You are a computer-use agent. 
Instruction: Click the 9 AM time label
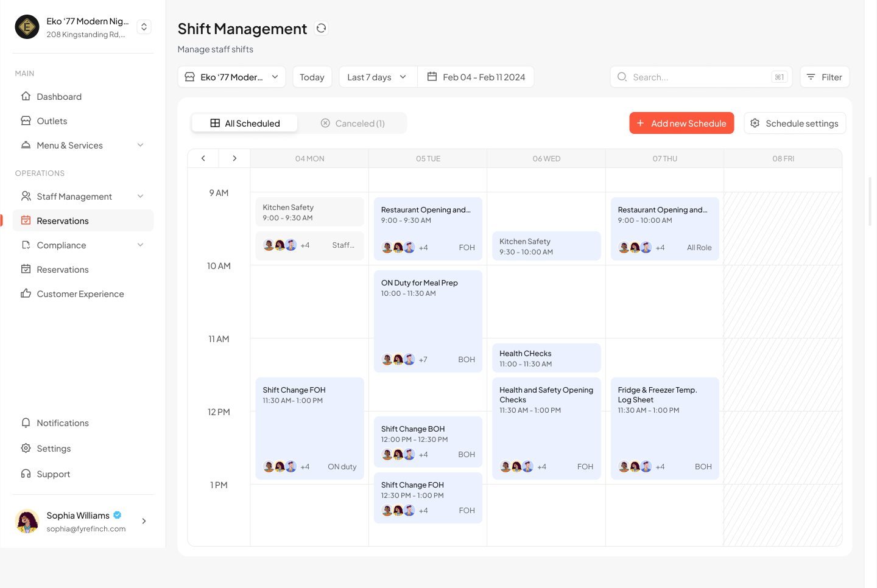[x=219, y=192]
